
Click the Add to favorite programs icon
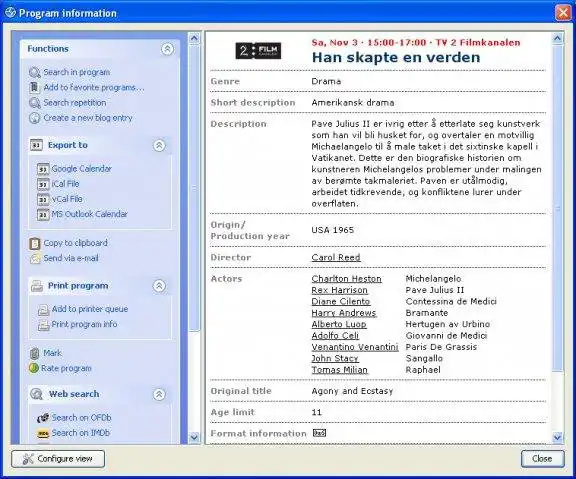click(34, 87)
